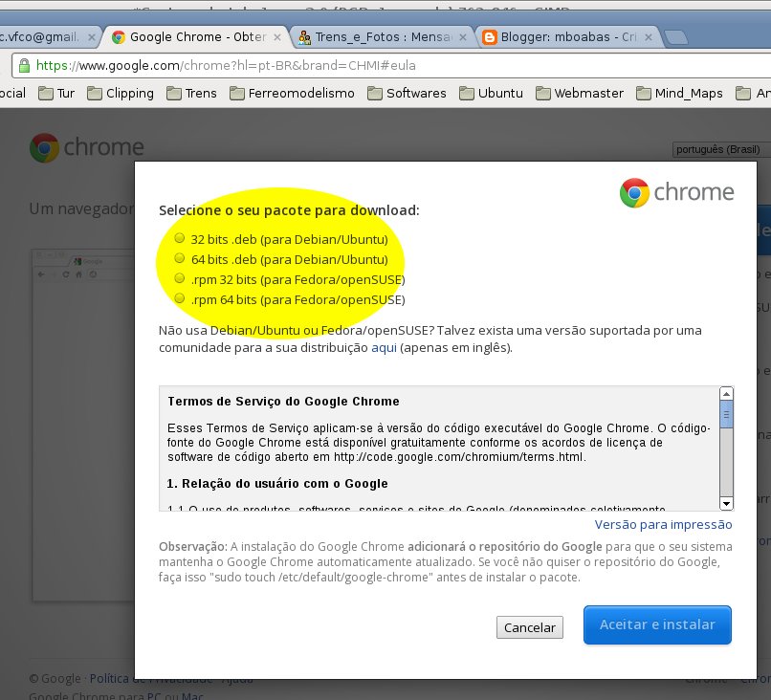Click the 'Selecione o seu pacote para download' text
This screenshot has width=771, height=700.
pos(289,210)
